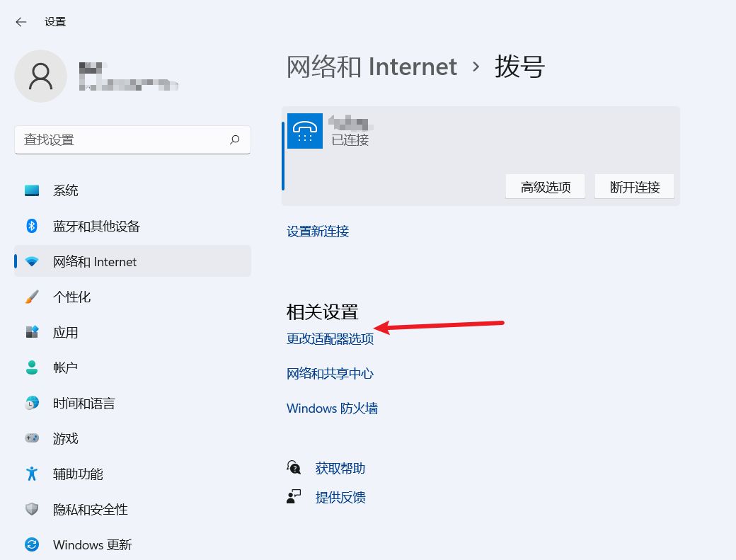Click the Gaming controller icon
The height and width of the screenshot is (560, 736).
(x=32, y=438)
